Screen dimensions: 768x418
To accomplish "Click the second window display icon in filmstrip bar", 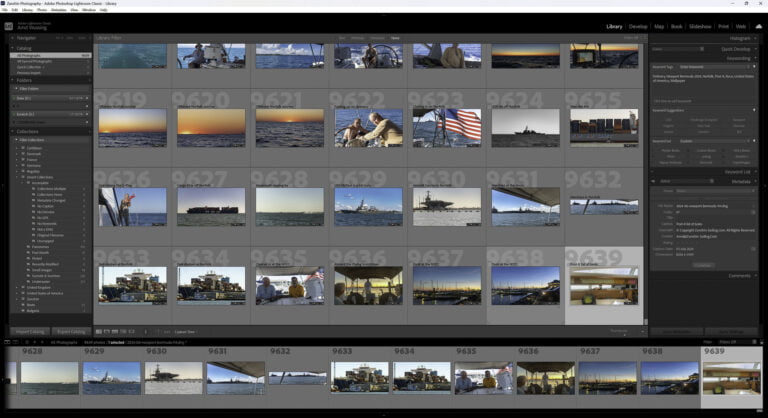I will (15, 342).
